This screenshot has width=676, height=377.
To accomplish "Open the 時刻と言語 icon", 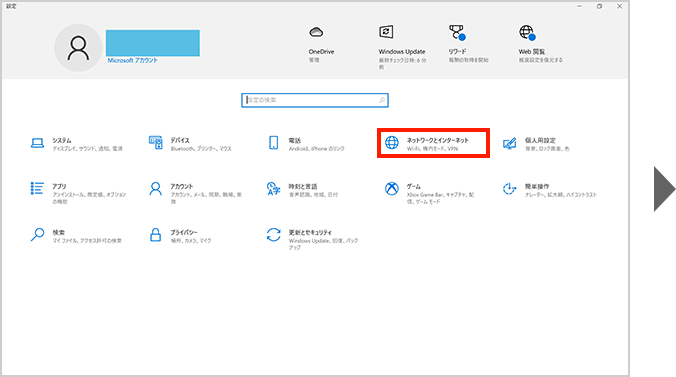I will tap(273, 188).
